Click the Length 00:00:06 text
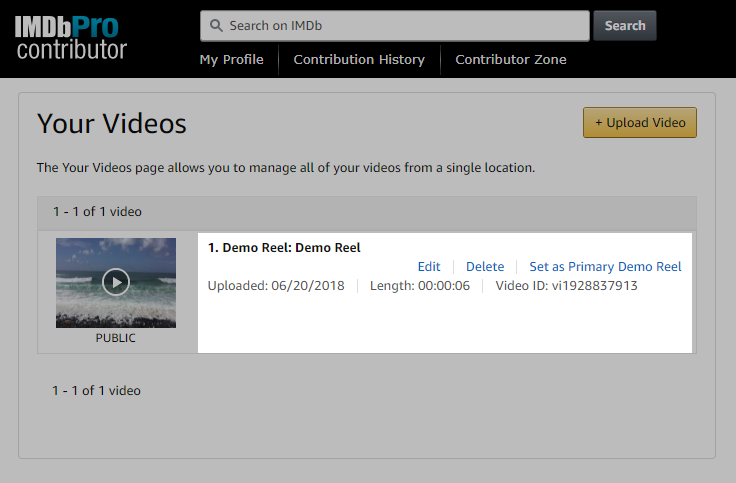This screenshot has height=483, width=736. pos(419,286)
